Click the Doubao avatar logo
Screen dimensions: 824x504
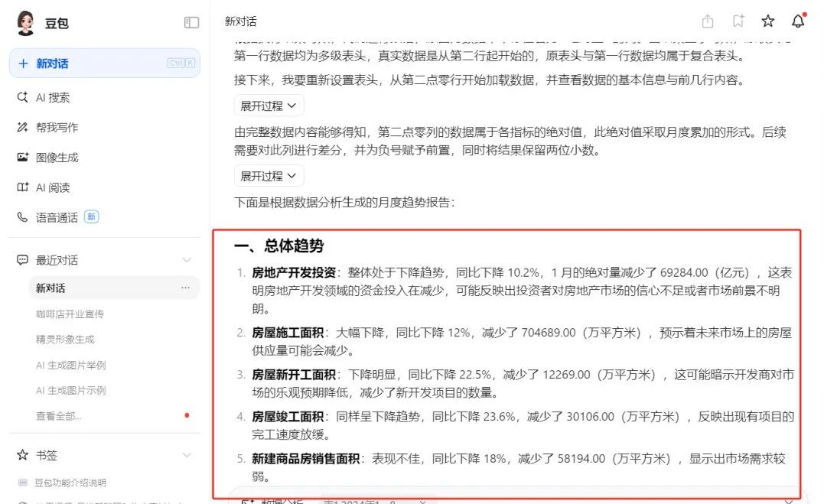click(x=25, y=23)
